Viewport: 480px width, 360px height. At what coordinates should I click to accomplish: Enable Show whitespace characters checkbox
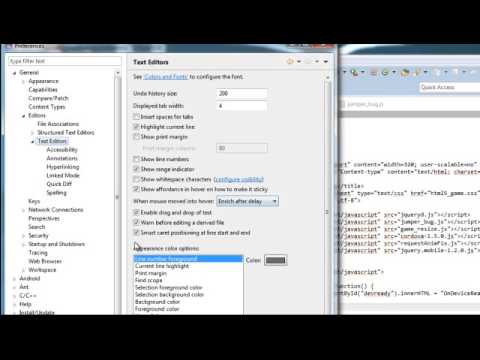[x=136, y=179]
